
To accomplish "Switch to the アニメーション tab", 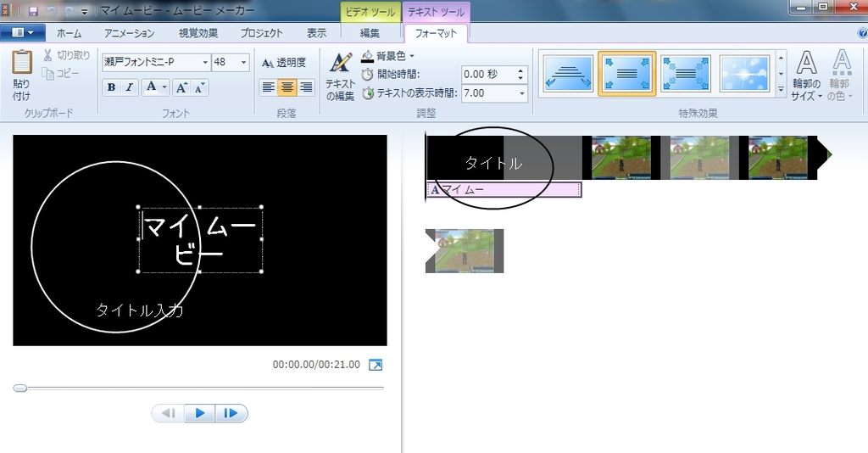I will click(129, 33).
